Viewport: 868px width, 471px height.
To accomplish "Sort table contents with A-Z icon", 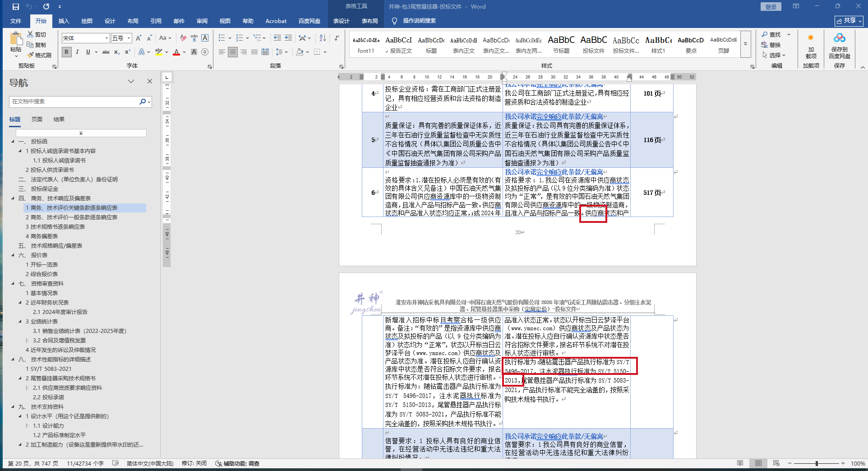I will coord(323,38).
